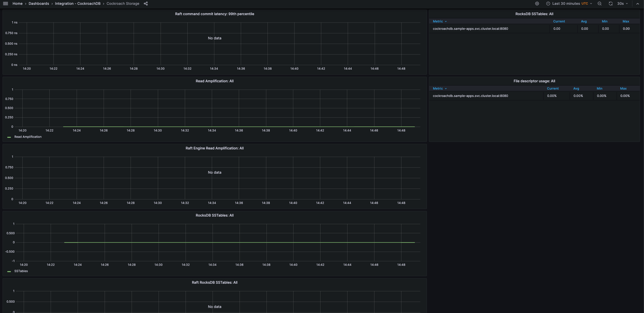Click the clock icon in the time picker

coord(548,4)
